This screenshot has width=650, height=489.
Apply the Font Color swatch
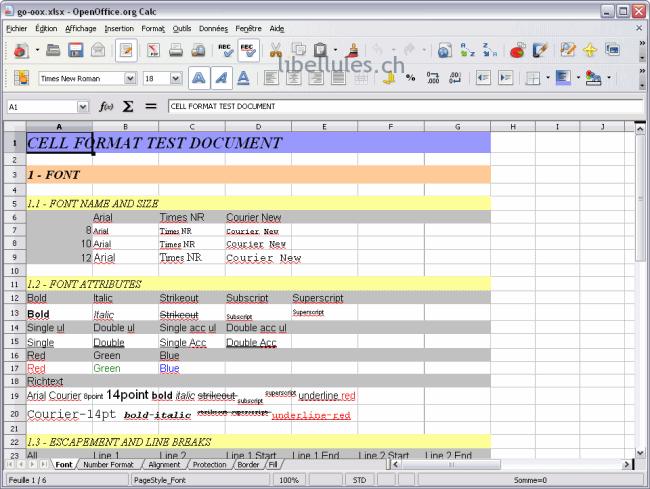pos(593,78)
